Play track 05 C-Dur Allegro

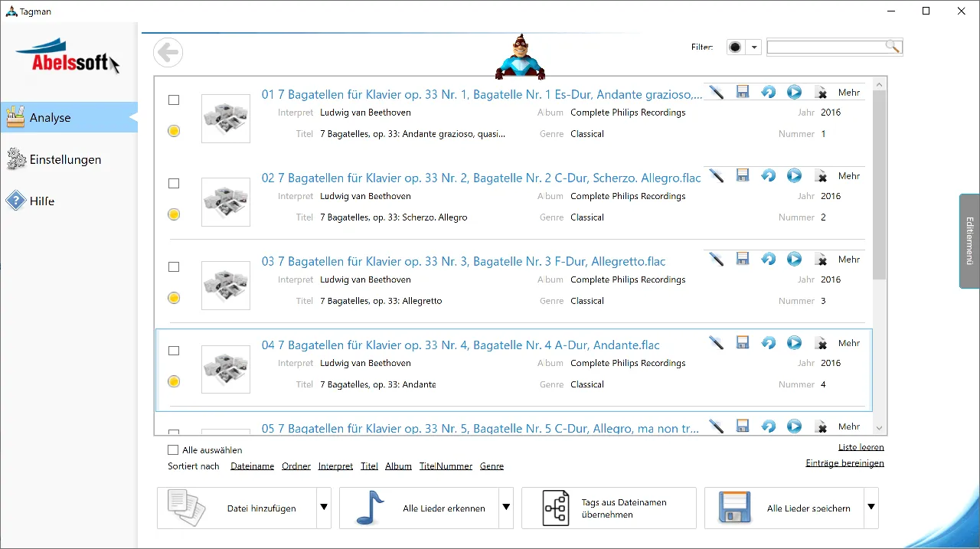point(794,426)
